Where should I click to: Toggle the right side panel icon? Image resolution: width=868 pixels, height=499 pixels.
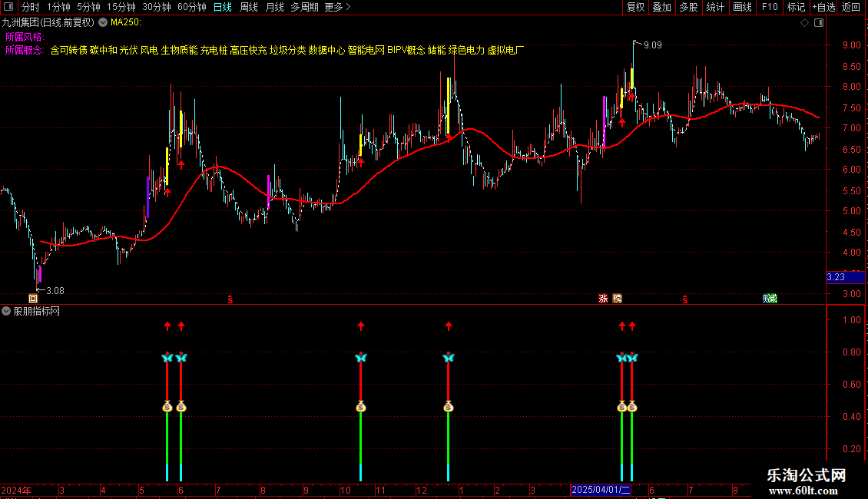pyautogui.click(x=819, y=23)
